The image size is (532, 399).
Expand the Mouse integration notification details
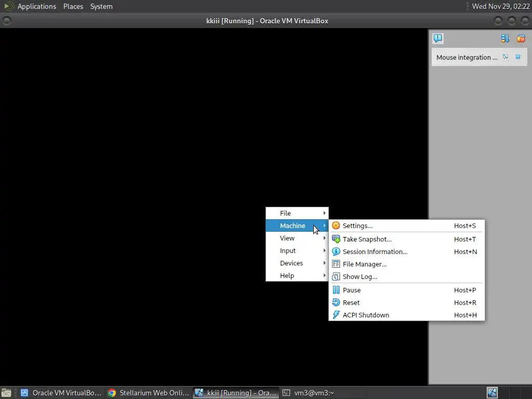point(506,57)
